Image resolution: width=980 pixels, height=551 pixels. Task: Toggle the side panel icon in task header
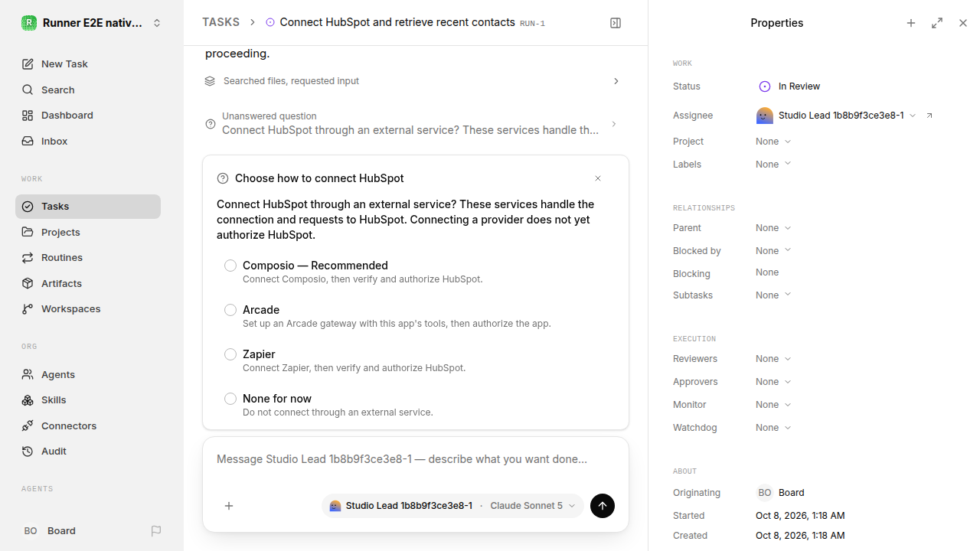point(616,23)
